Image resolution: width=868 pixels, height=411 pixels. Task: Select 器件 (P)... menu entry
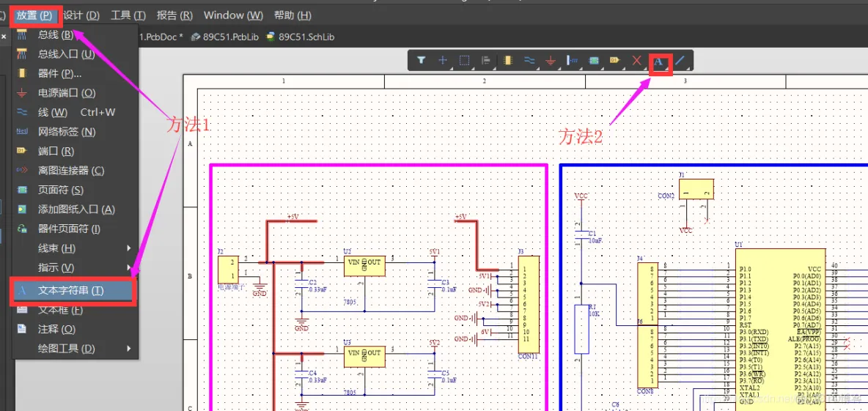tap(76, 73)
